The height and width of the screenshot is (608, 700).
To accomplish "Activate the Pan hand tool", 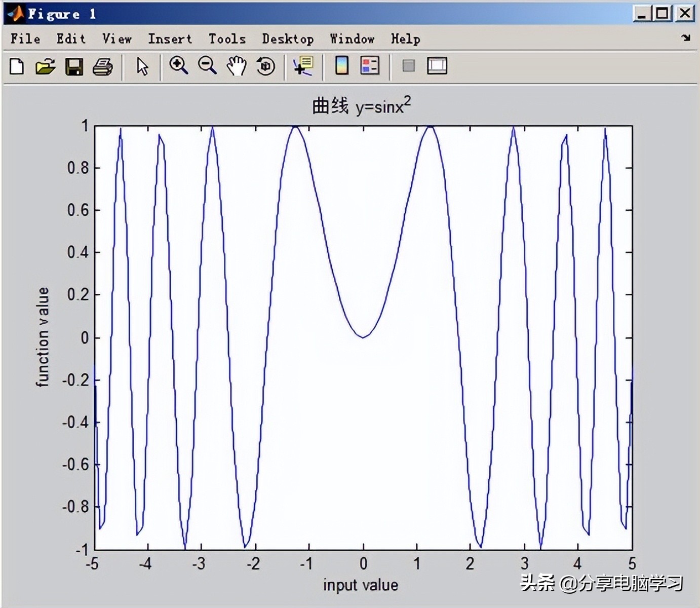I will tap(236, 66).
